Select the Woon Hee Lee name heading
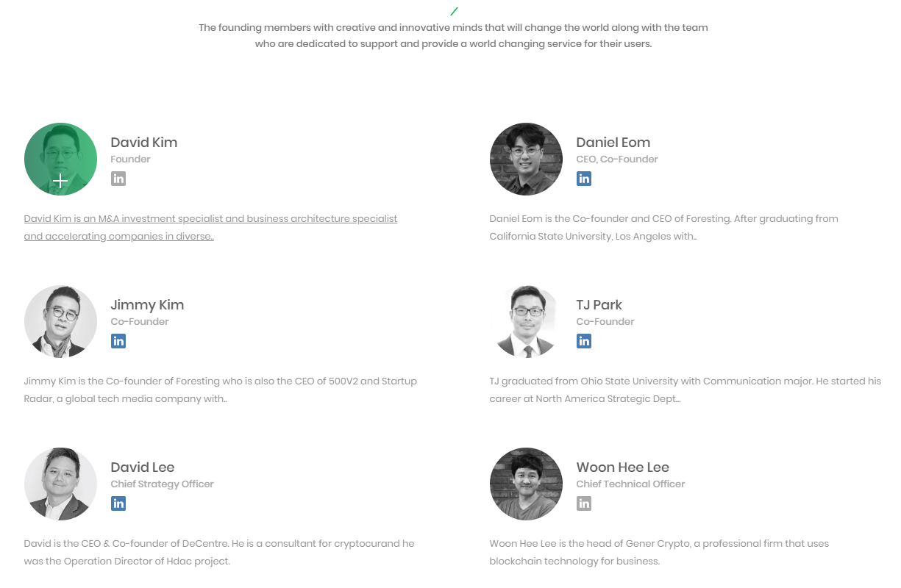This screenshot has width=901, height=588. [x=622, y=467]
